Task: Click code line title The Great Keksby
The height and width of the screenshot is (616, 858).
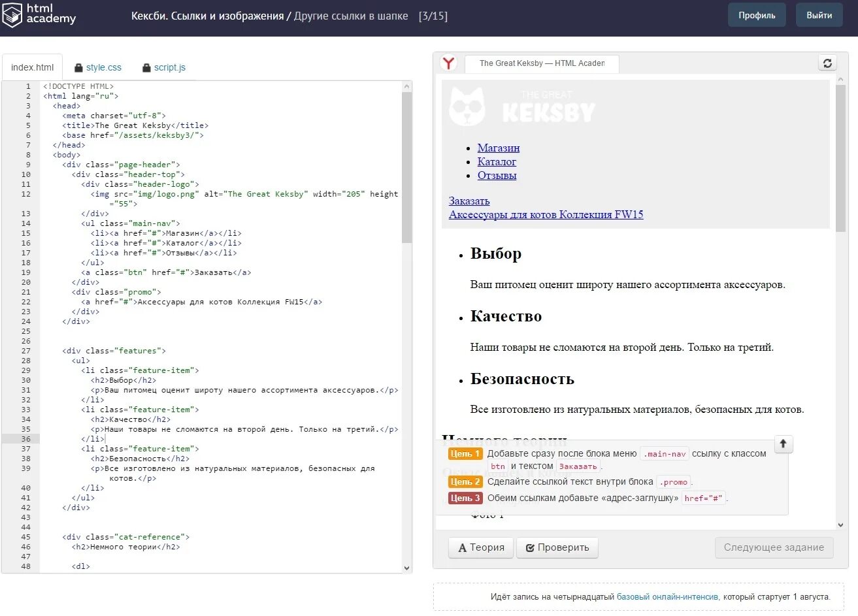Action: [x=135, y=125]
